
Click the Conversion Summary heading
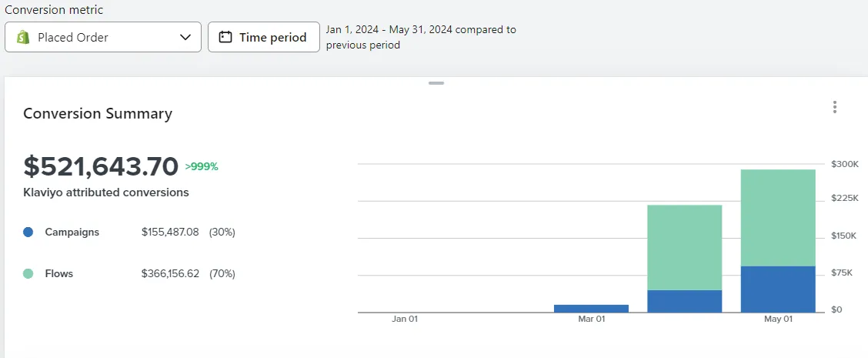click(x=98, y=114)
